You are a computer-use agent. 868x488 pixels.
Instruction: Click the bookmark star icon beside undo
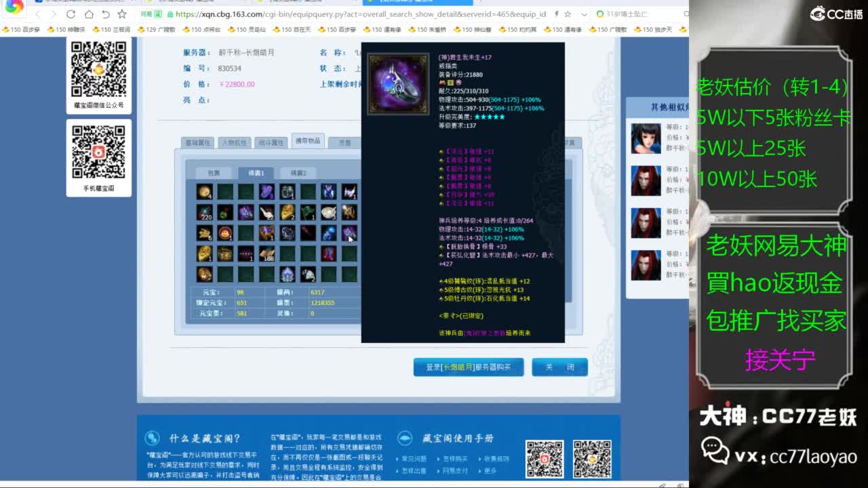[x=122, y=14]
